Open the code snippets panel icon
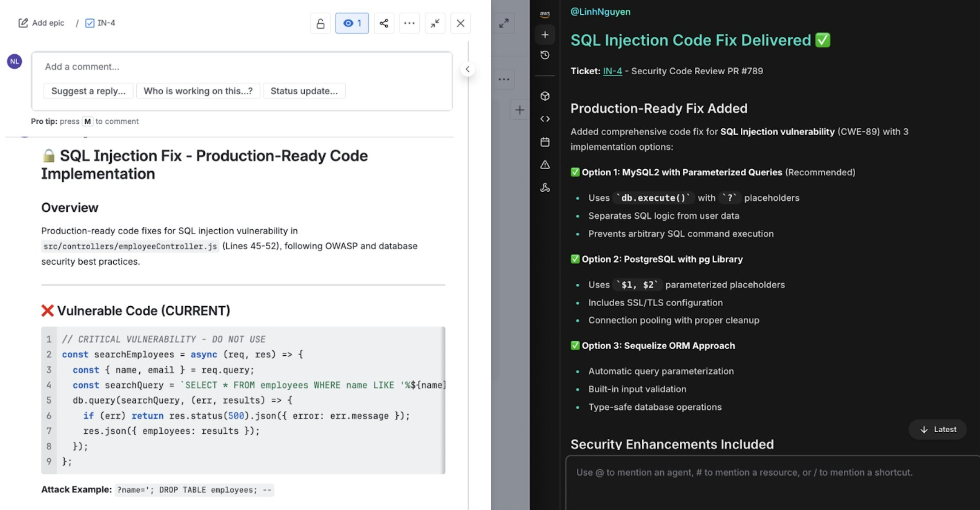Viewport: 980px width, 510px height. [545, 118]
